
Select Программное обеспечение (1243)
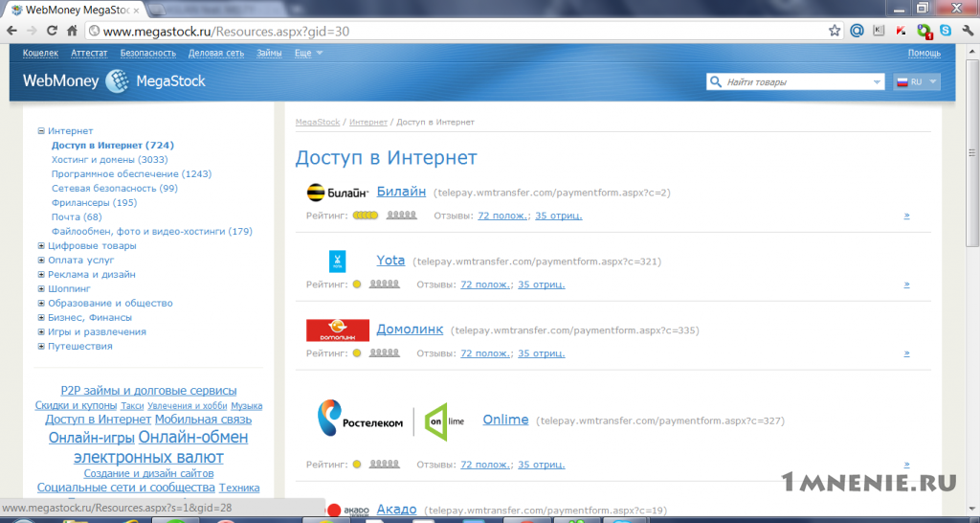pos(132,174)
